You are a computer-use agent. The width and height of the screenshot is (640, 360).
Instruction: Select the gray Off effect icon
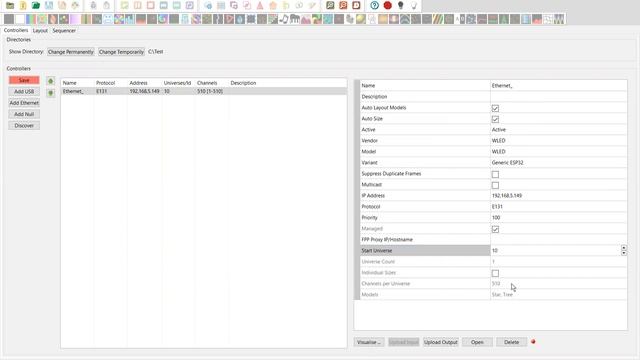(9, 19)
